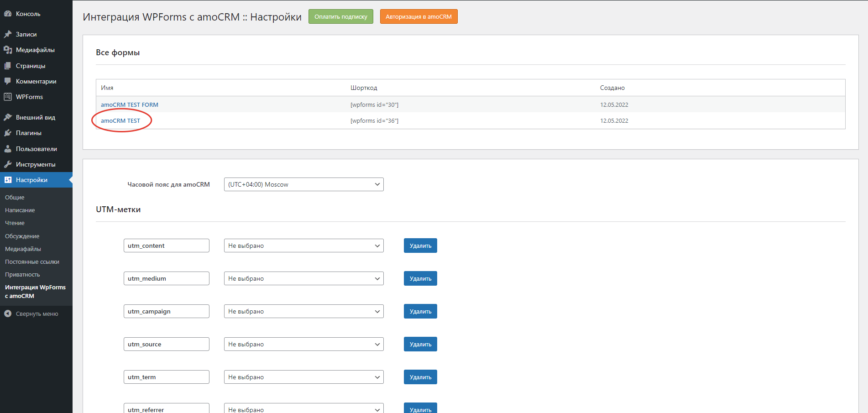
Task: Open Медиафайлы via its media icon
Action: tap(8, 50)
